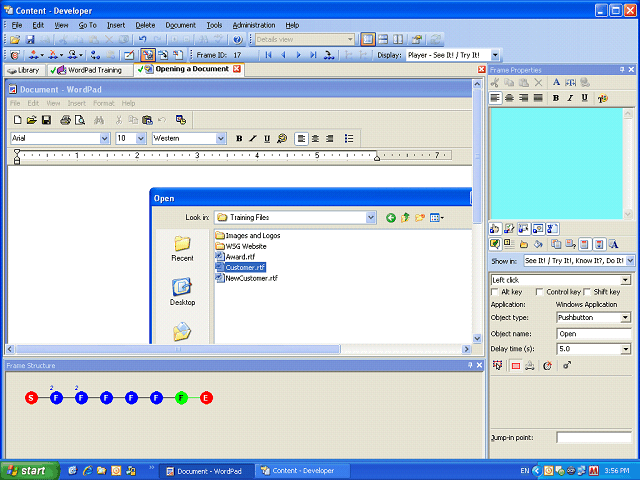Switch to the Library tab

point(24,70)
